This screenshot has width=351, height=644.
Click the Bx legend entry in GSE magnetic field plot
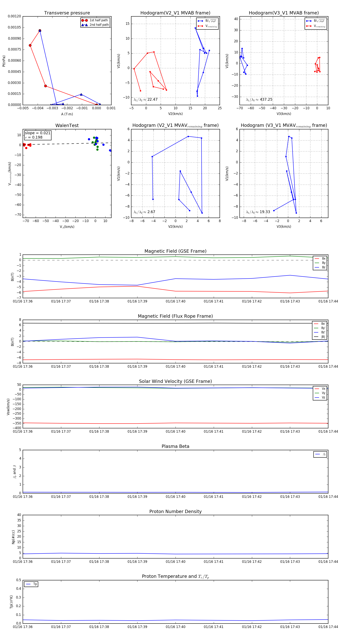click(320, 259)
